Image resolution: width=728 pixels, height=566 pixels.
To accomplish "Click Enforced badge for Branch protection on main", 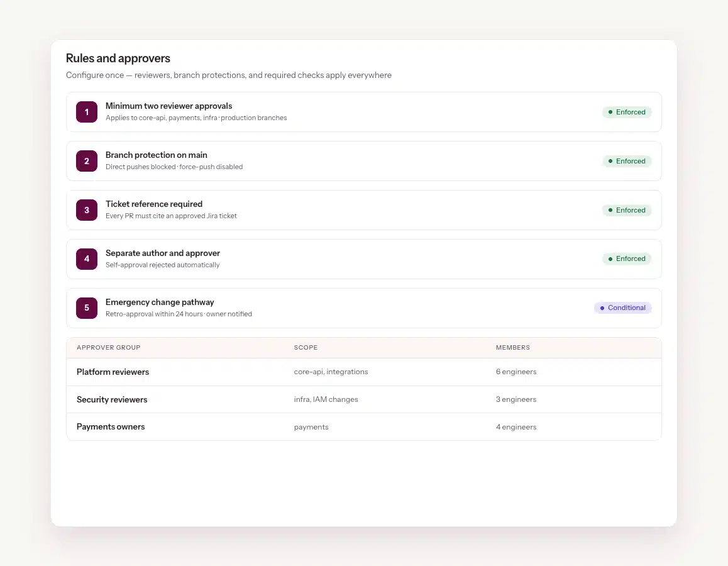I will point(627,161).
